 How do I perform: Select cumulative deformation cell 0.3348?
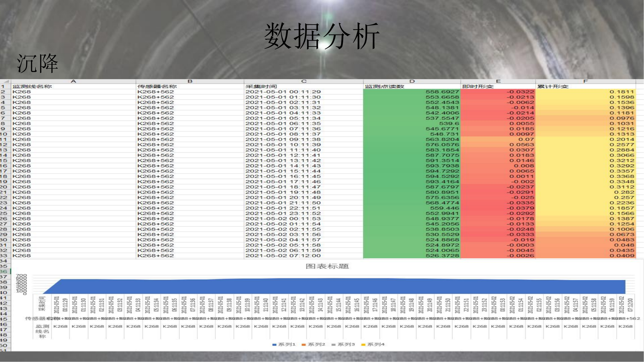(586, 182)
